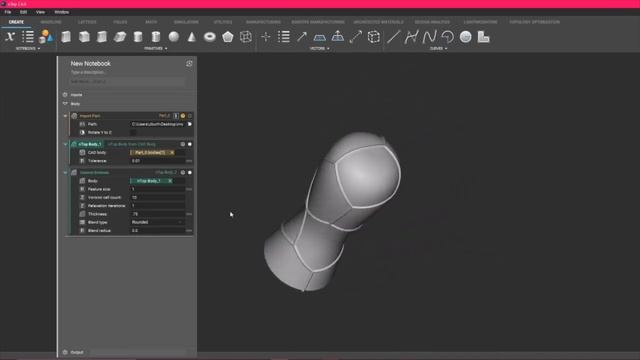Click the Tolerance value field
The height and width of the screenshot is (360, 640).
[157, 161]
